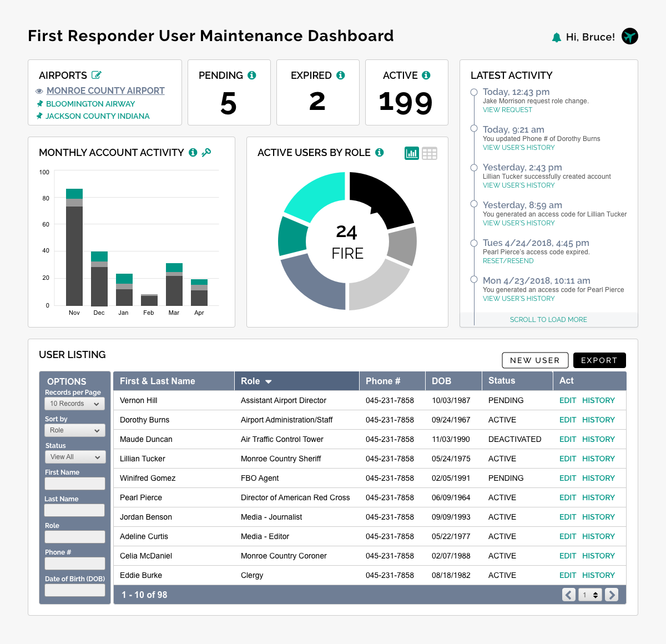The image size is (666, 644).
Task: Show info for Expired count
Action: (341, 75)
